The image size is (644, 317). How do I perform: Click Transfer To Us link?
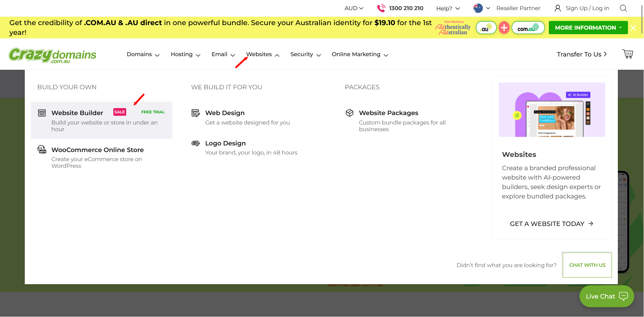point(582,54)
